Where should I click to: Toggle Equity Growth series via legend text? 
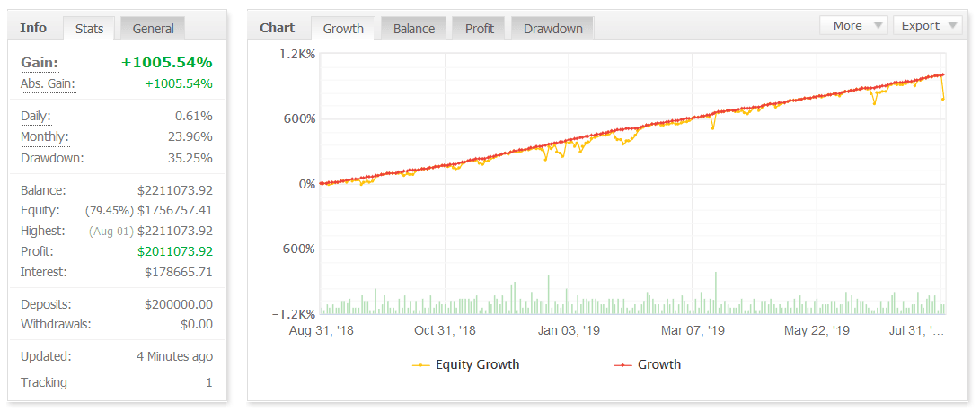pos(477,364)
